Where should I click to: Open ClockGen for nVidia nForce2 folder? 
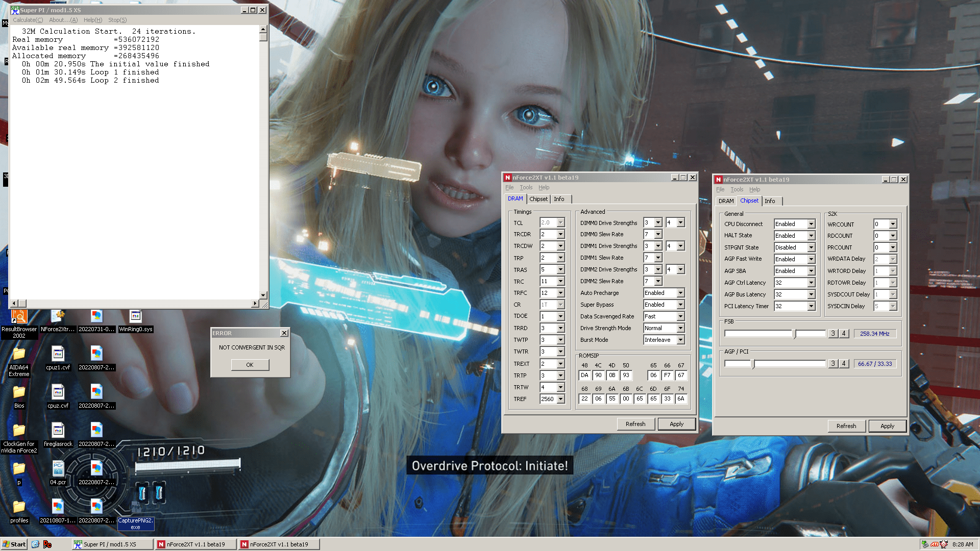coord(19,439)
